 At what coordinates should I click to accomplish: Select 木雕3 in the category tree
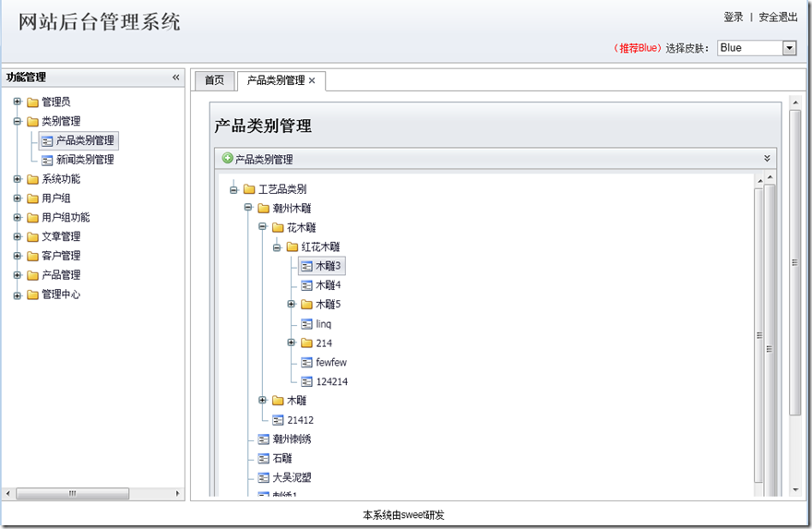coord(322,266)
